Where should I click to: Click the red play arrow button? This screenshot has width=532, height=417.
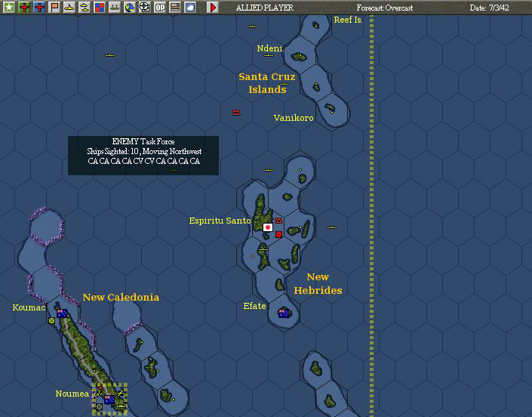tap(213, 7)
